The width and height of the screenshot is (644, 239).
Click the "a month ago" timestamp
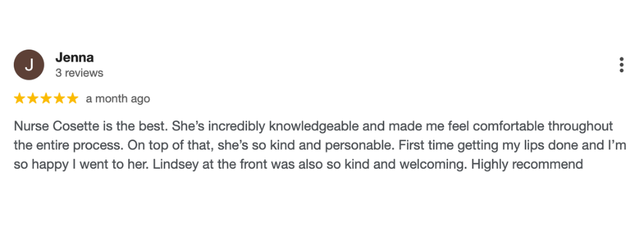point(118,99)
